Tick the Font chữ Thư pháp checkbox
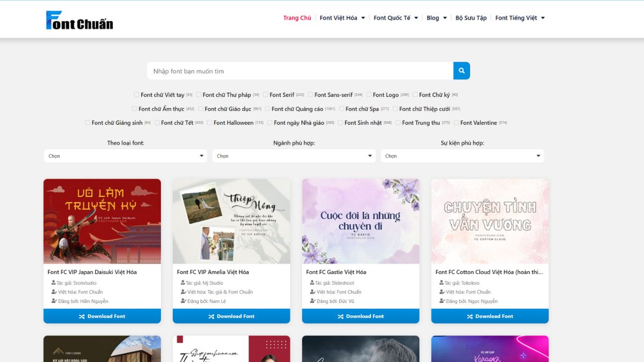 (x=199, y=94)
